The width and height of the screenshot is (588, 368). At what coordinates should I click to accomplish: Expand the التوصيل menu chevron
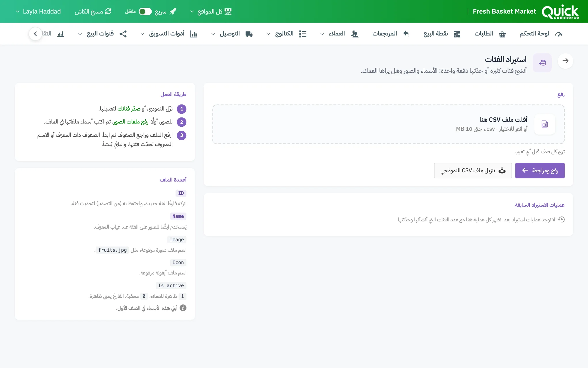tap(213, 34)
